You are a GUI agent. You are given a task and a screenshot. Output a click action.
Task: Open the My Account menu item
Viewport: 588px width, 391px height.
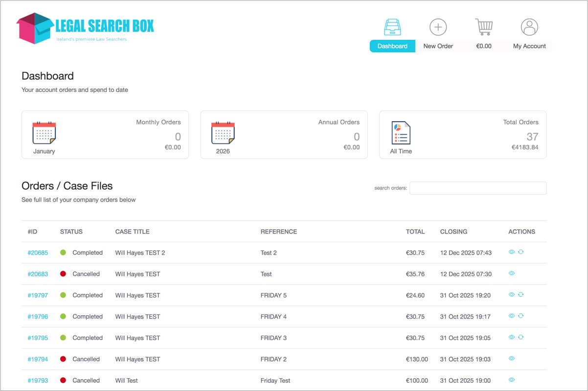tap(529, 46)
